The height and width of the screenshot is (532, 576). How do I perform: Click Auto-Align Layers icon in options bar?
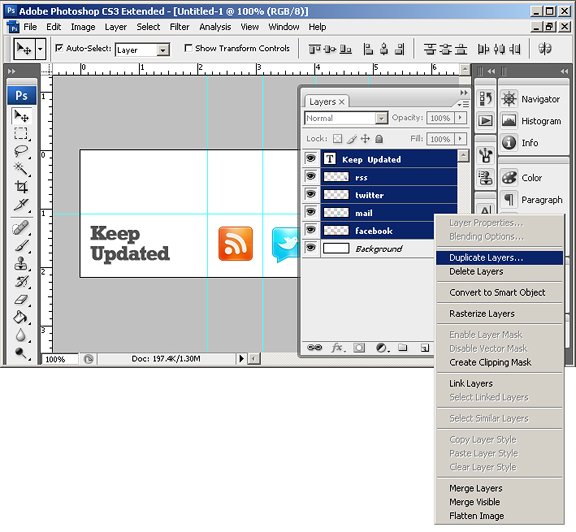[x=545, y=48]
